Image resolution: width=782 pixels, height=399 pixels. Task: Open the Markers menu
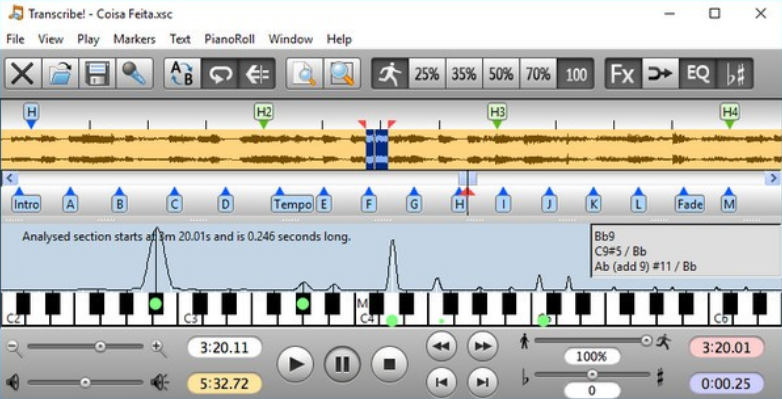pos(134,39)
